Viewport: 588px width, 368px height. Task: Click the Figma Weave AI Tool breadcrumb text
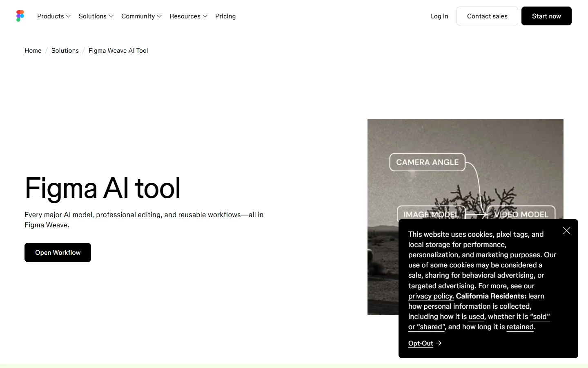click(x=118, y=51)
